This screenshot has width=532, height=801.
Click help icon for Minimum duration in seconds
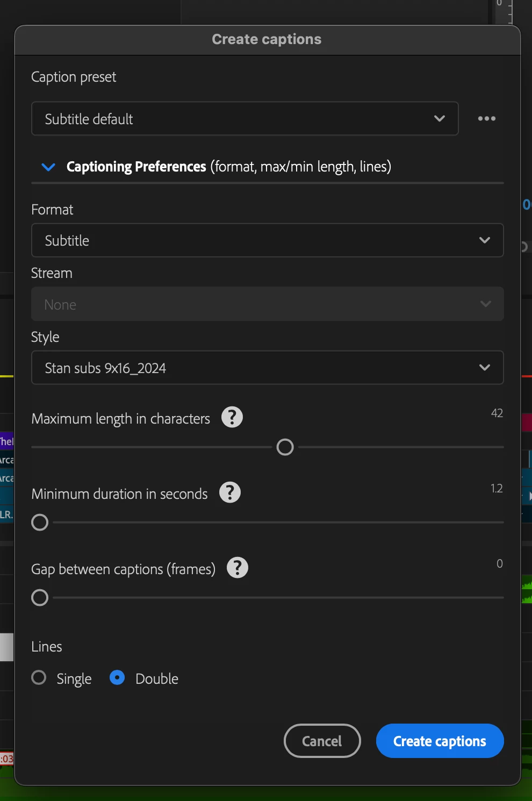(230, 492)
